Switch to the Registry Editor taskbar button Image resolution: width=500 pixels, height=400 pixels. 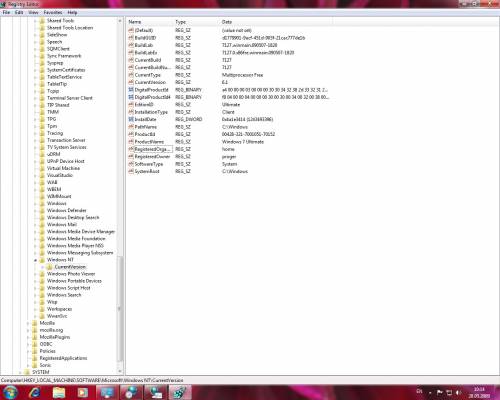coord(180,393)
